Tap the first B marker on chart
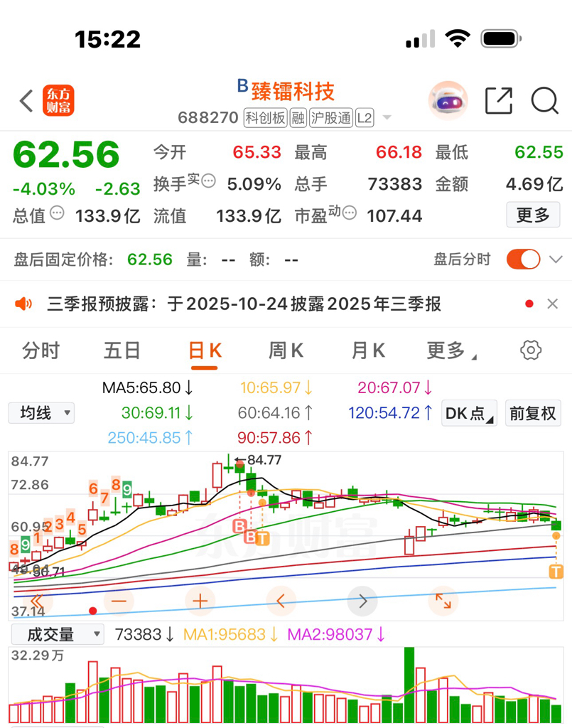The width and height of the screenshot is (572, 728). [x=239, y=526]
